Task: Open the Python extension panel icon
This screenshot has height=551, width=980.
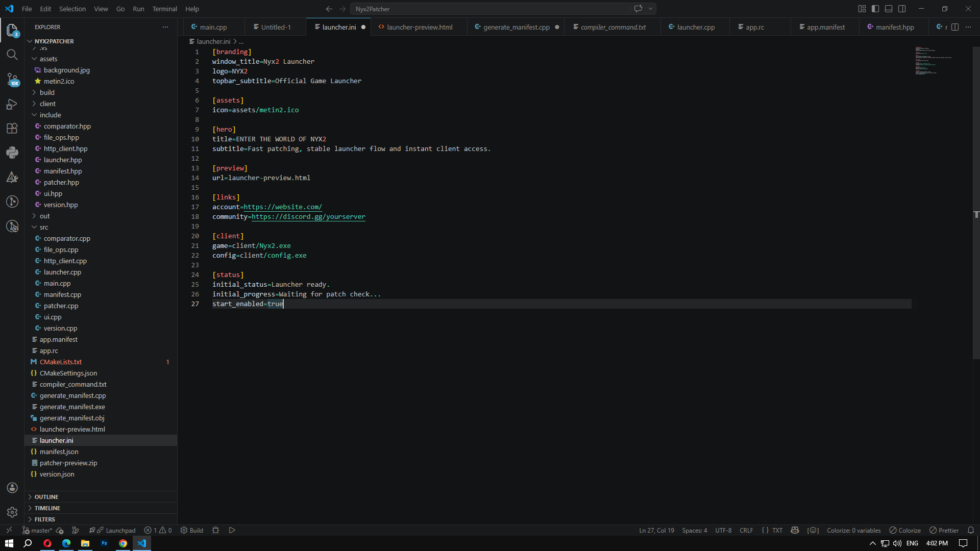Action: (x=12, y=153)
